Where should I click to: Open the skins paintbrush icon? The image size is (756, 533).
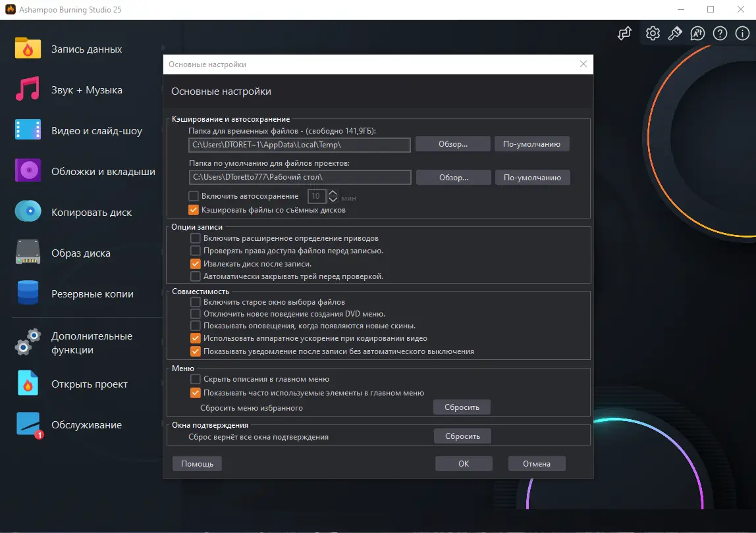point(674,33)
